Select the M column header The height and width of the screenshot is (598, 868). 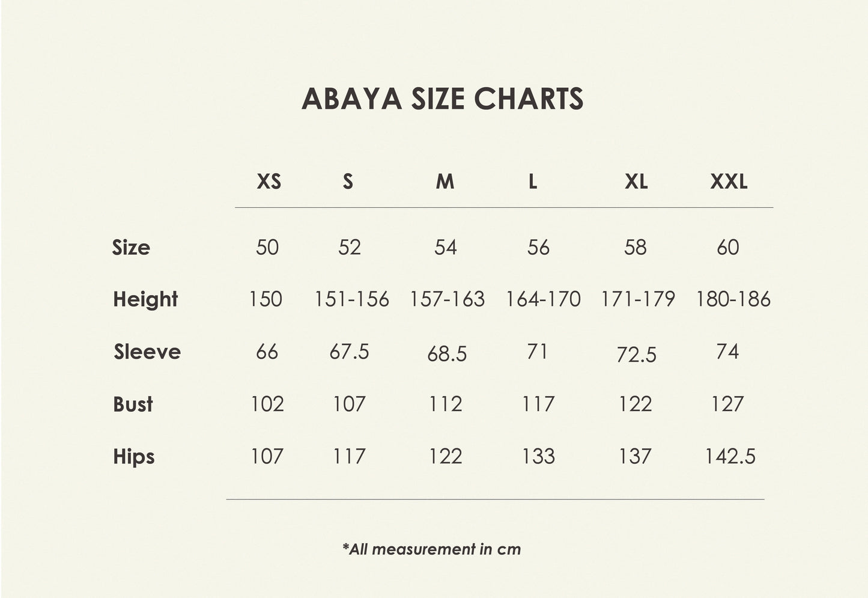pos(445,182)
